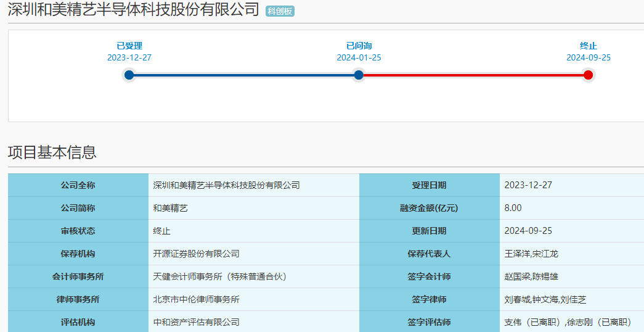
Task: Click the 公司简称 header cell
Action: [78, 208]
